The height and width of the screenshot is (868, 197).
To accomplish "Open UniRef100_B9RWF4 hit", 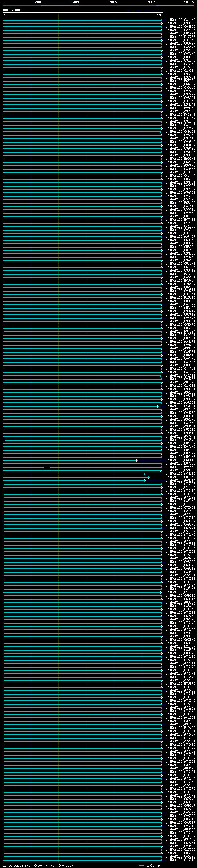I will point(180,91).
